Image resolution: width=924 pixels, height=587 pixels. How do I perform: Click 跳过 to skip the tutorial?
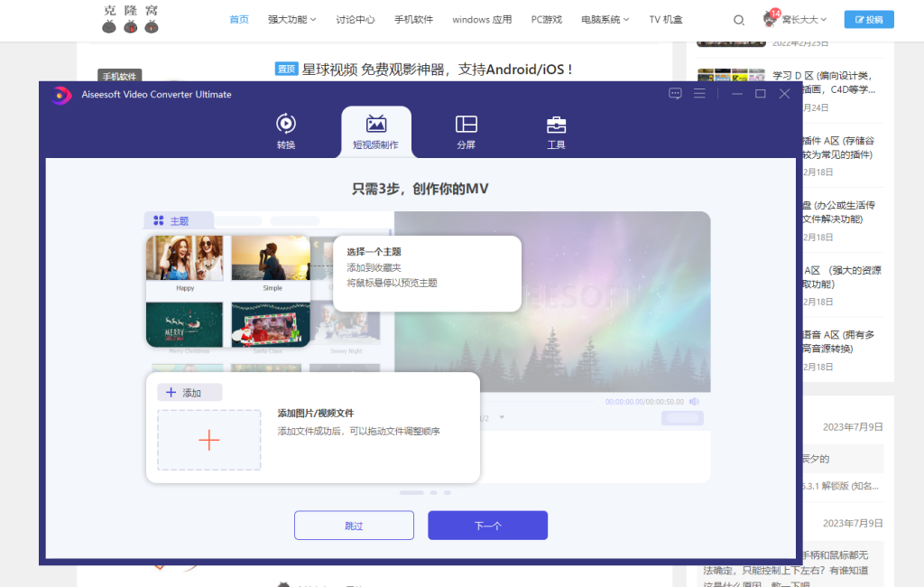coord(354,525)
